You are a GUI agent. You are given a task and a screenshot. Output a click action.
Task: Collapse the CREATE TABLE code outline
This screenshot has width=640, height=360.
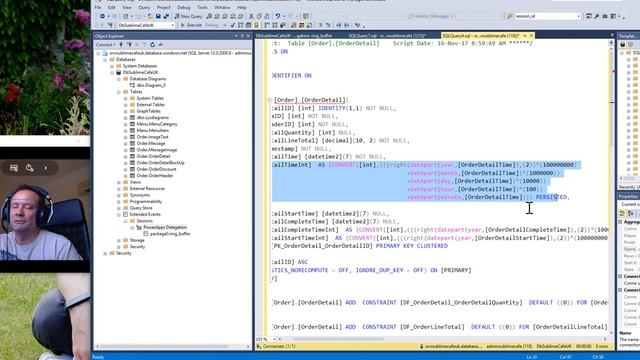click(x=270, y=100)
